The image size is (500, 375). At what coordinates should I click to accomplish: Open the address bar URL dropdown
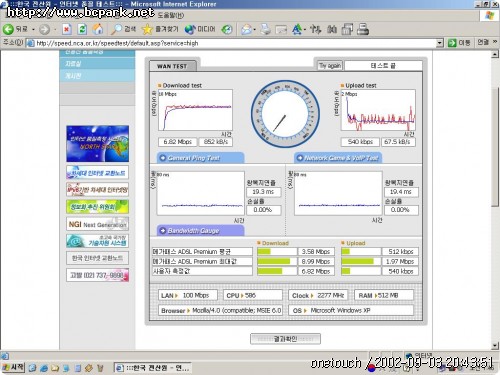pyautogui.click(x=440, y=43)
